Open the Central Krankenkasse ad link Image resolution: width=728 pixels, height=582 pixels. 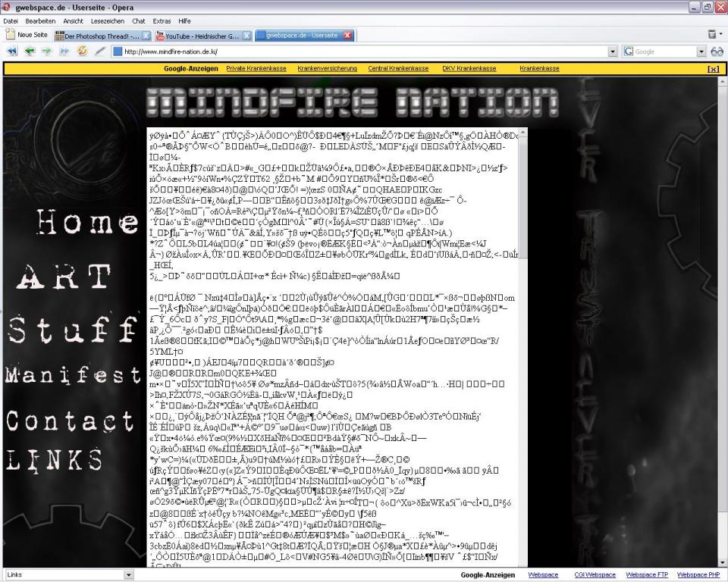tap(398, 69)
